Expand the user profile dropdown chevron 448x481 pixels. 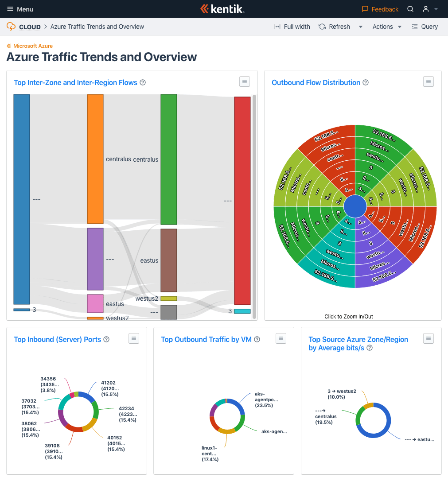pyautogui.click(x=436, y=9)
